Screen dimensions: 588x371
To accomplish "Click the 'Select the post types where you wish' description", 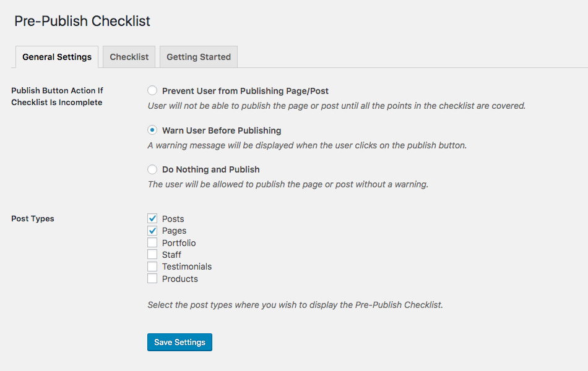I will click(x=295, y=305).
